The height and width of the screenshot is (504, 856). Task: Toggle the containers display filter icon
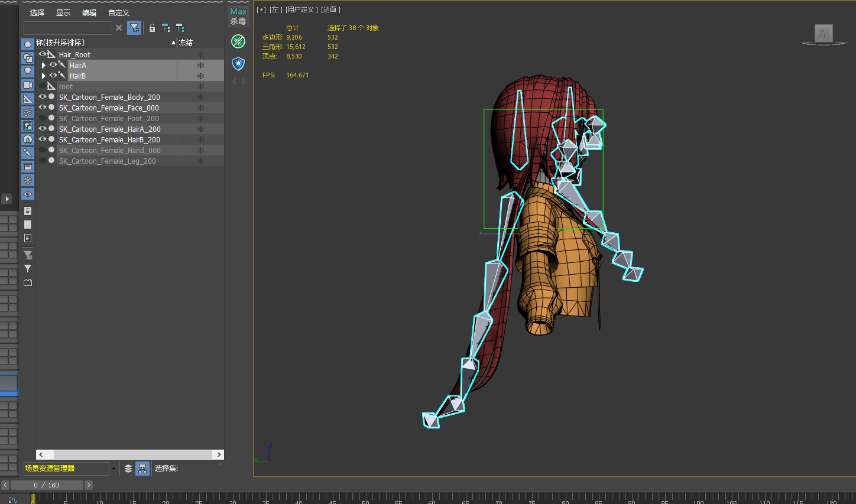click(x=28, y=167)
